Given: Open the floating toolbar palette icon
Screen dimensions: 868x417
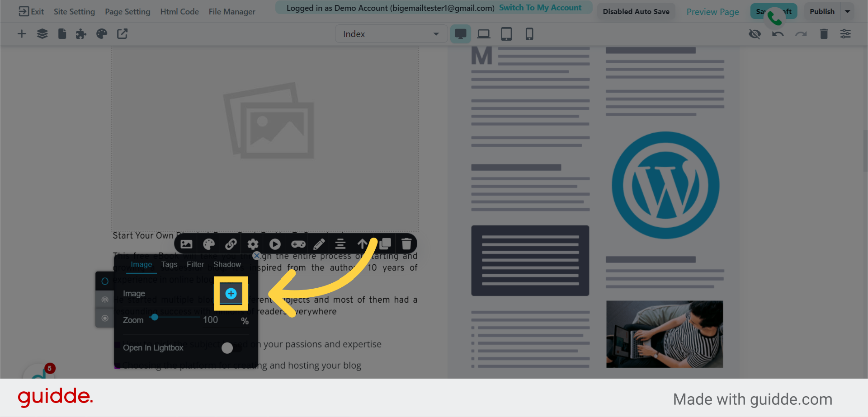Looking at the screenshot, I should pos(208,244).
